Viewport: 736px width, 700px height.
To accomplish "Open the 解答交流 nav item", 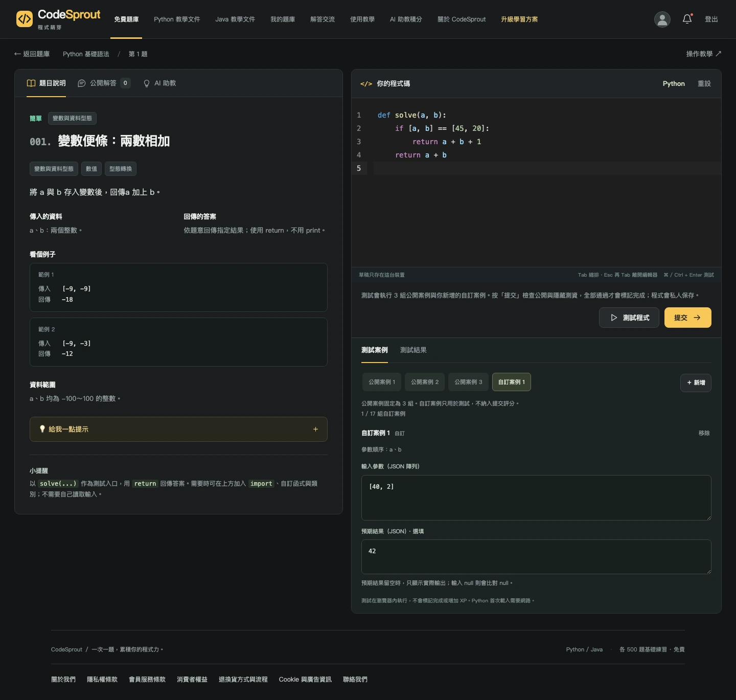I will (323, 19).
